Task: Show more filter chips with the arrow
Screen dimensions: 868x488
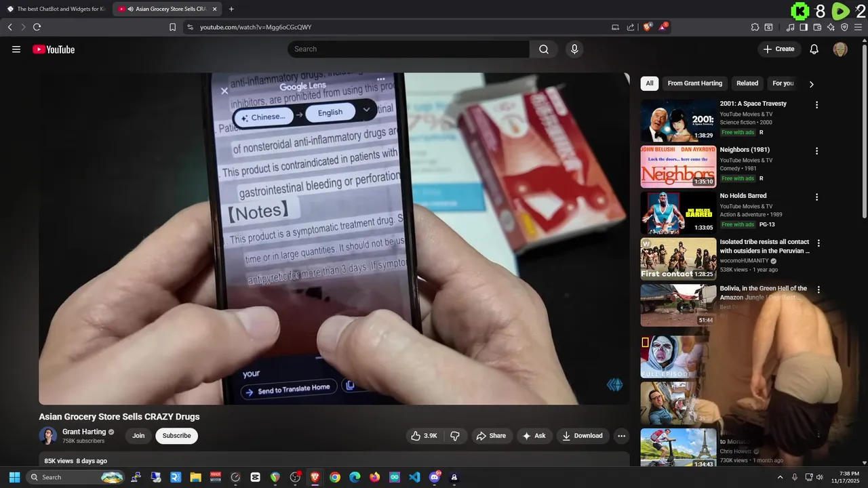Action: tap(811, 84)
